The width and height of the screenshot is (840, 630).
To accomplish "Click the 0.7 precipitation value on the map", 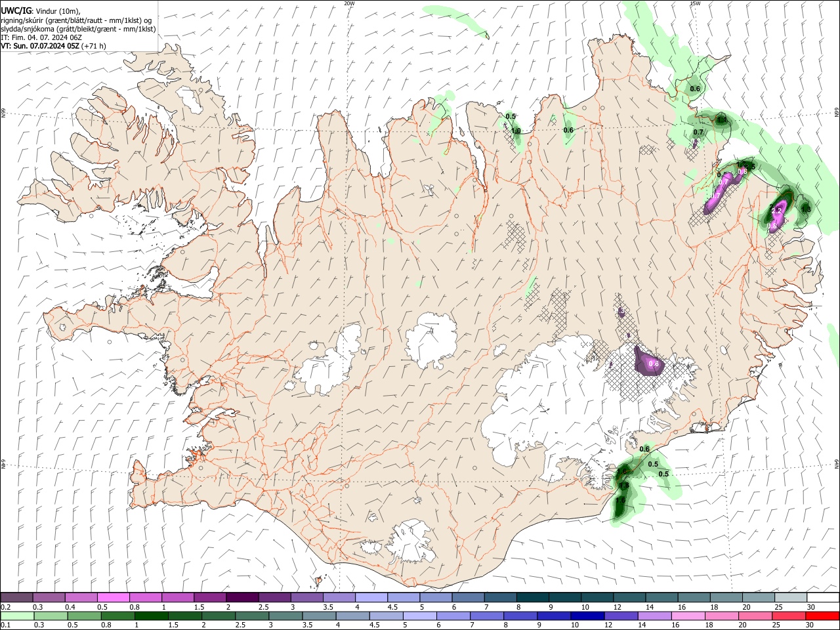I will tap(698, 132).
